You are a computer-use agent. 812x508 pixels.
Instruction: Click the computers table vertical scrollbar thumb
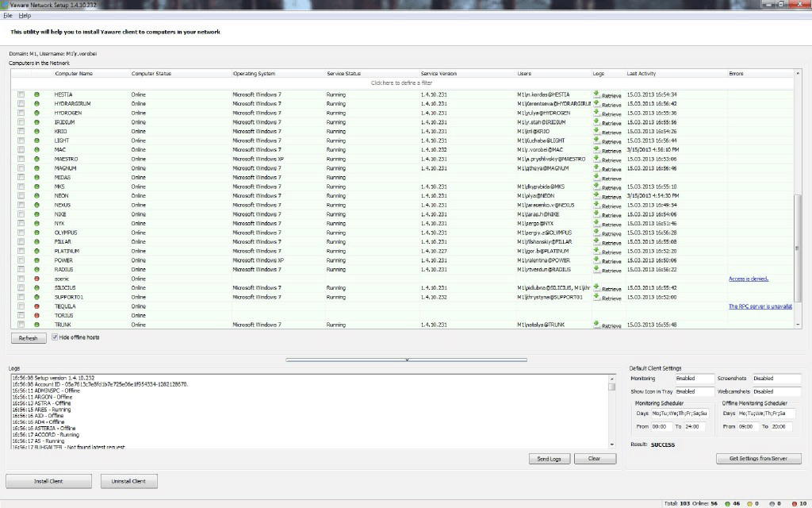pyautogui.click(x=798, y=248)
